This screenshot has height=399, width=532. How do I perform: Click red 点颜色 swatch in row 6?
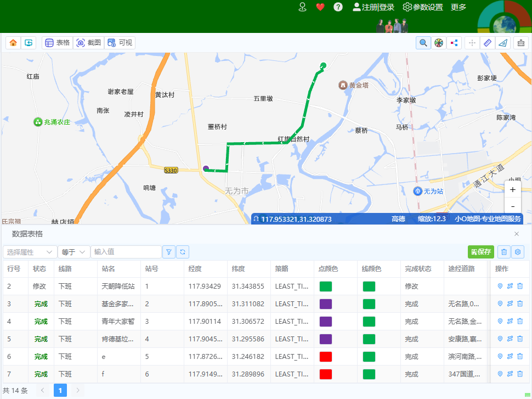(326, 357)
